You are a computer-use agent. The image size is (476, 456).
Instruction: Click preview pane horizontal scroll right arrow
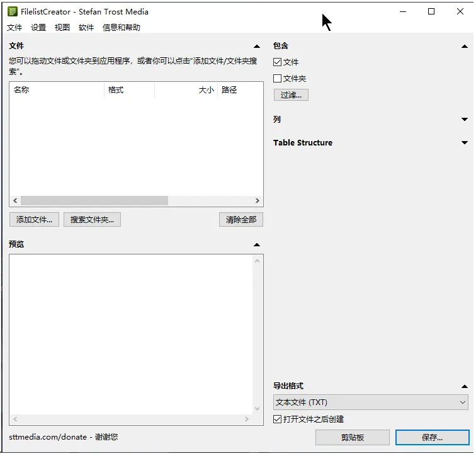[x=247, y=419]
